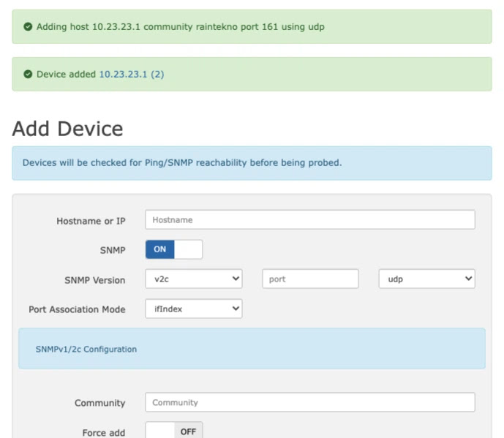This screenshot has width=504, height=438.
Task: Select the Community text field
Action: 309,402
